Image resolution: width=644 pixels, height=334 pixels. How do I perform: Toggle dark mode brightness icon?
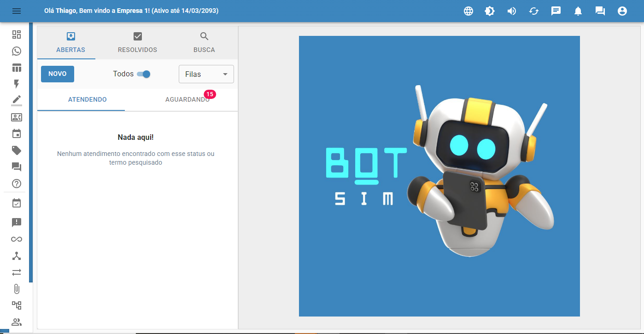tap(490, 11)
